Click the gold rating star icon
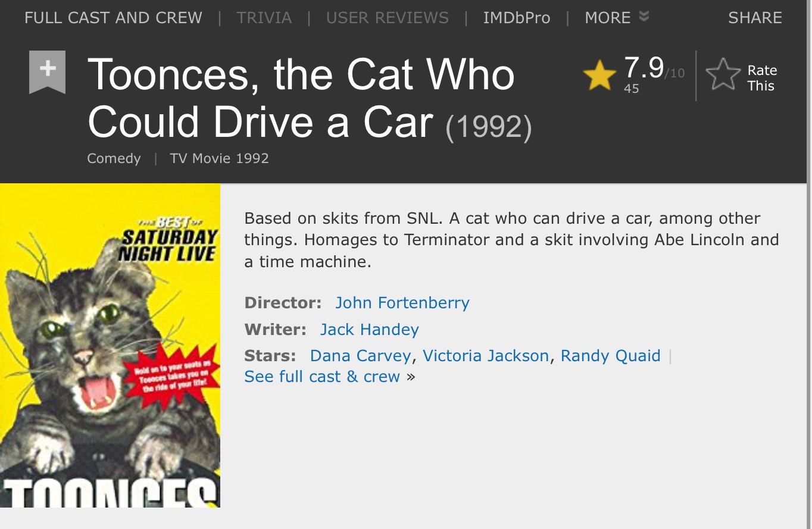Image resolution: width=812 pixels, height=529 pixels. pos(599,76)
